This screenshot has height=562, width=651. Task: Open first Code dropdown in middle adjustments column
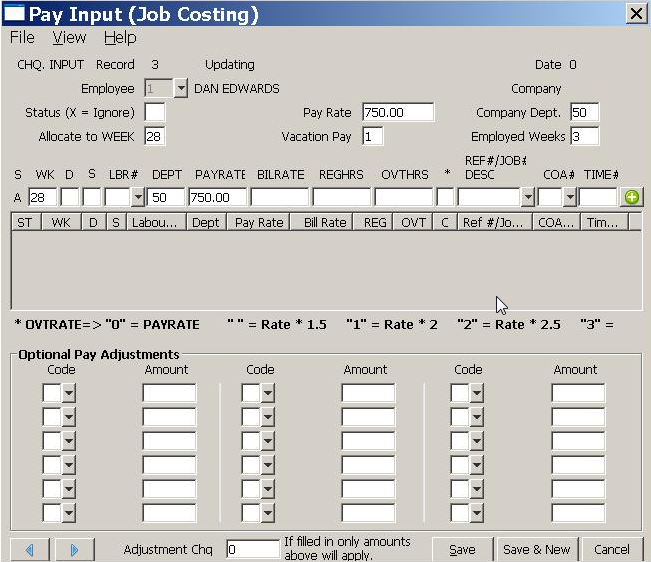(x=268, y=393)
